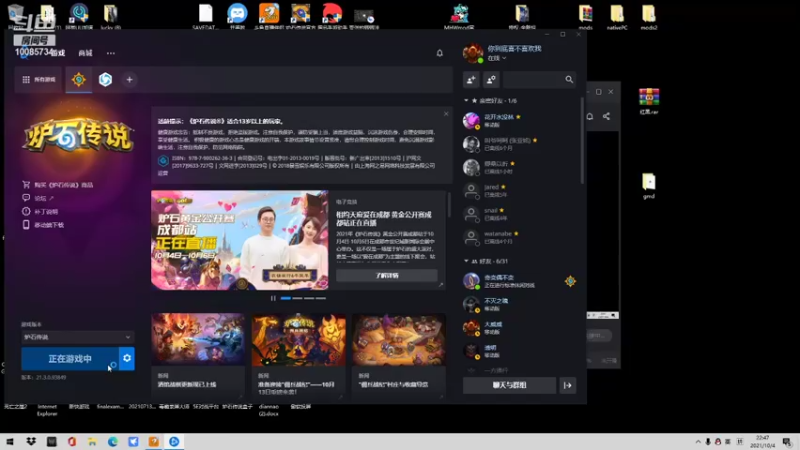800x450 pixels.
Task: Switch to Heroes of the Storm tab icon
Action: 105,80
